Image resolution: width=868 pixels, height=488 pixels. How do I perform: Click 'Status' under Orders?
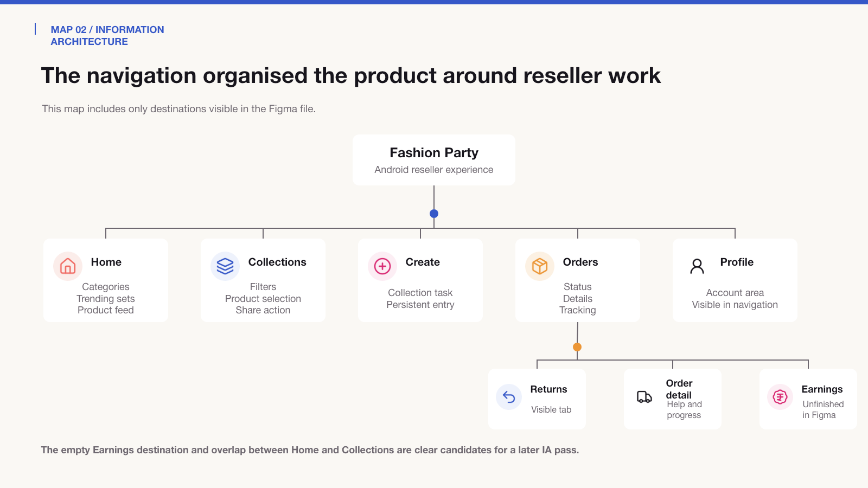(x=578, y=287)
